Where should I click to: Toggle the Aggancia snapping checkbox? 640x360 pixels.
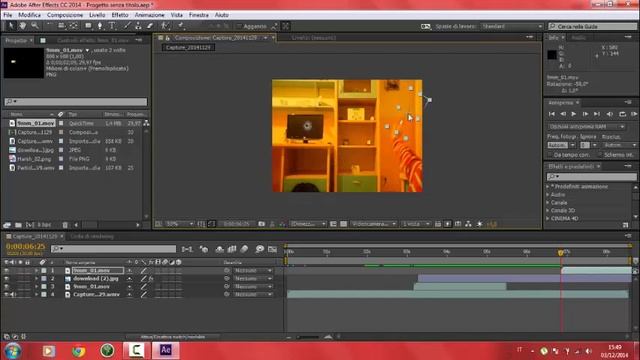(239, 26)
